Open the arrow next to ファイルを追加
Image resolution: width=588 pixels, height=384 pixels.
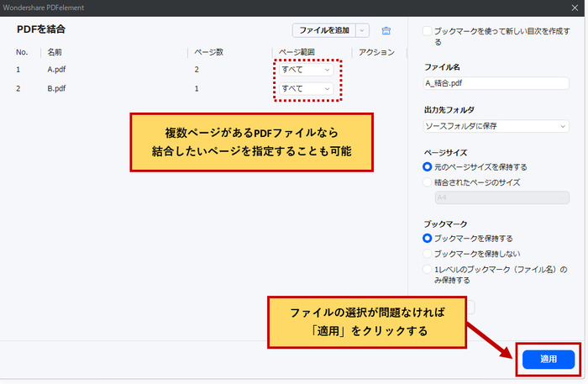point(362,30)
